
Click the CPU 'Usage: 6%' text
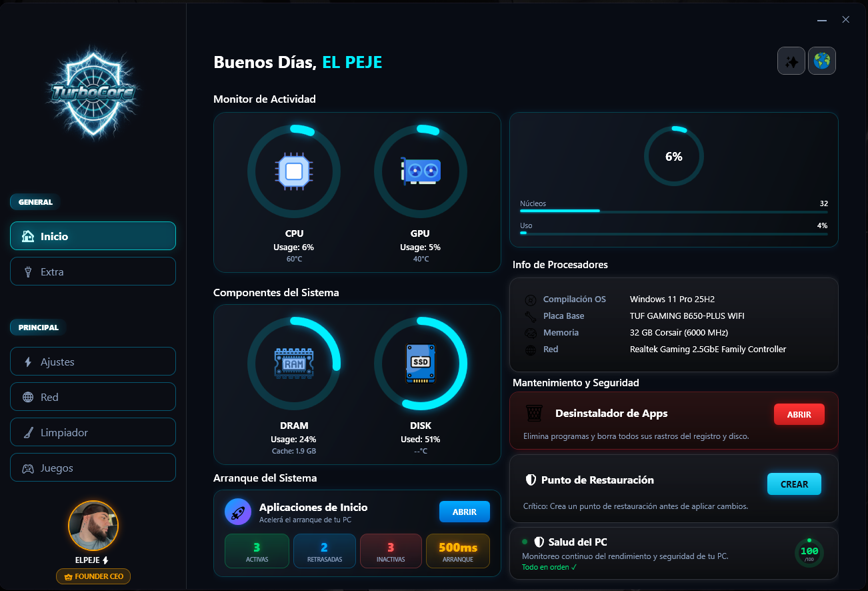coord(293,247)
